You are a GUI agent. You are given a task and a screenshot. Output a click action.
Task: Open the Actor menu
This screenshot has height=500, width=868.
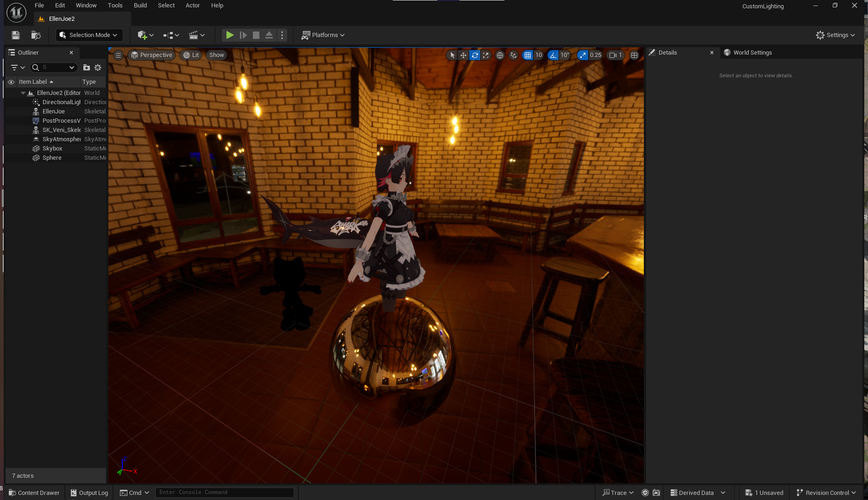point(193,6)
